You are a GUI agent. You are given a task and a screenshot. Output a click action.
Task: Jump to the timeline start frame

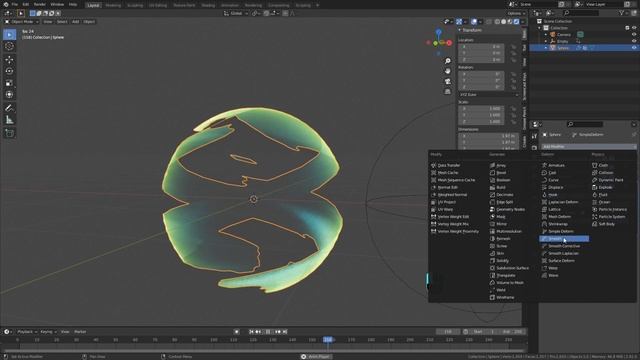pos(251,332)
